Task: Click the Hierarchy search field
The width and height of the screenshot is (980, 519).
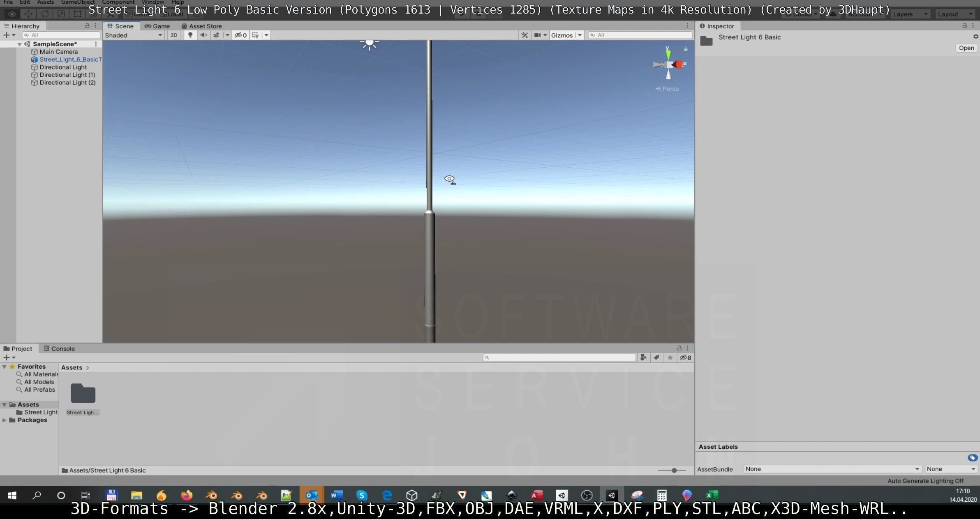Action: (61, 35)
